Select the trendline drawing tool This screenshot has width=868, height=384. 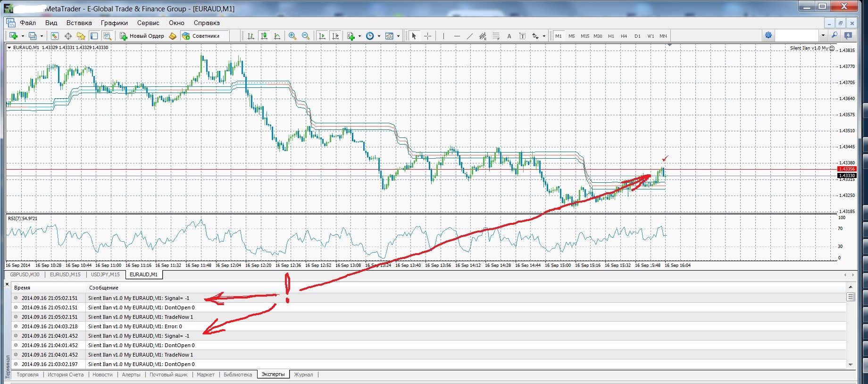pos(470,36)
